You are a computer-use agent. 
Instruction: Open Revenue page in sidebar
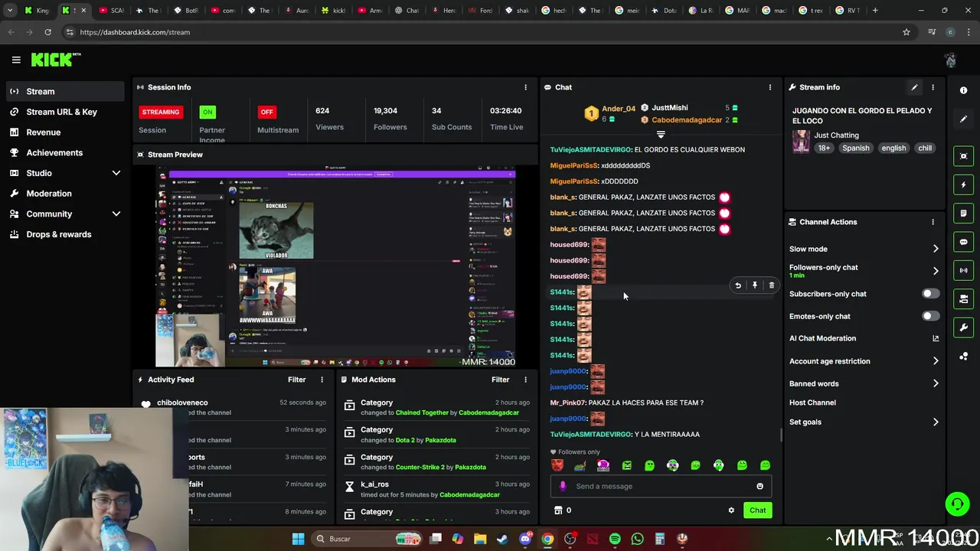(x=65, y=132)
